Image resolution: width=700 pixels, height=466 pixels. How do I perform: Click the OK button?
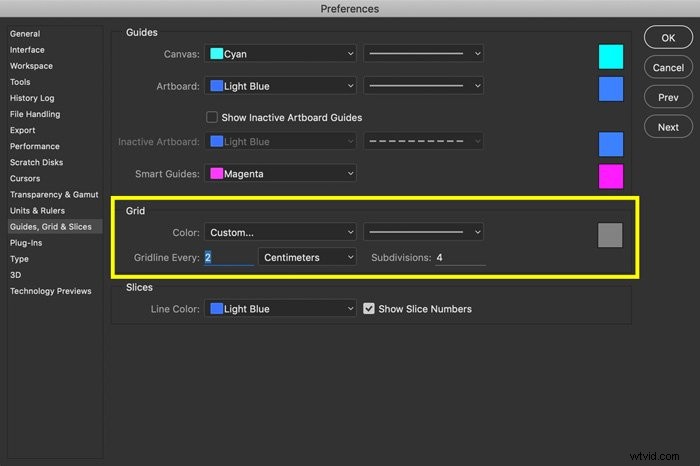(668, 38)
